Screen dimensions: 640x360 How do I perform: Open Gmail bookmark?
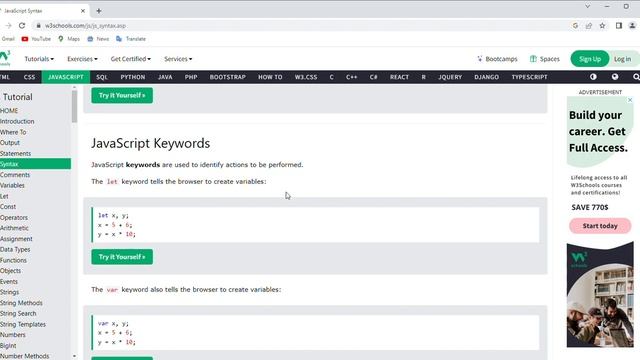tap(7, 39)
